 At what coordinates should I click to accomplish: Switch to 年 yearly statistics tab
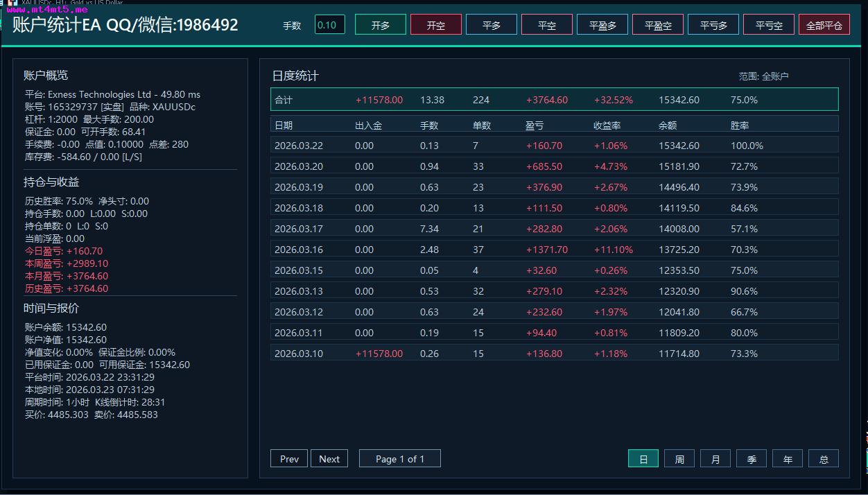(x=787, y=459)
